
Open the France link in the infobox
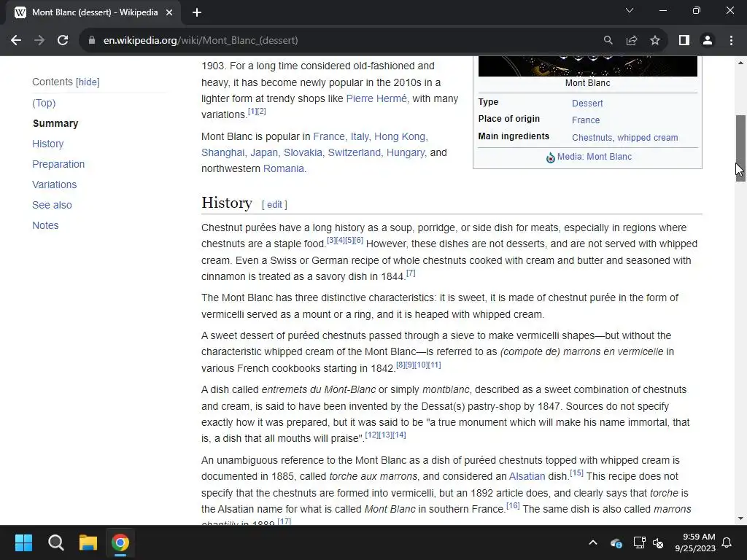pos(586,120)
